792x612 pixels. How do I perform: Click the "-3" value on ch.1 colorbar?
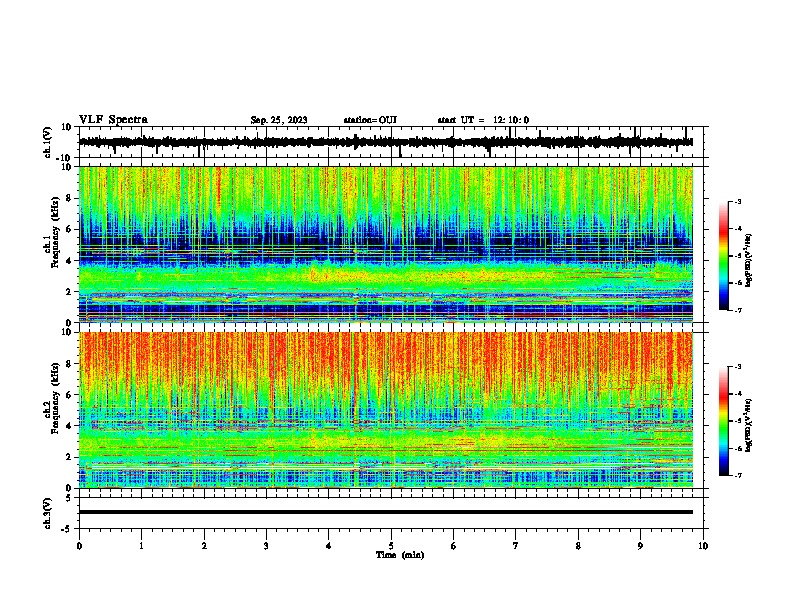737,201
